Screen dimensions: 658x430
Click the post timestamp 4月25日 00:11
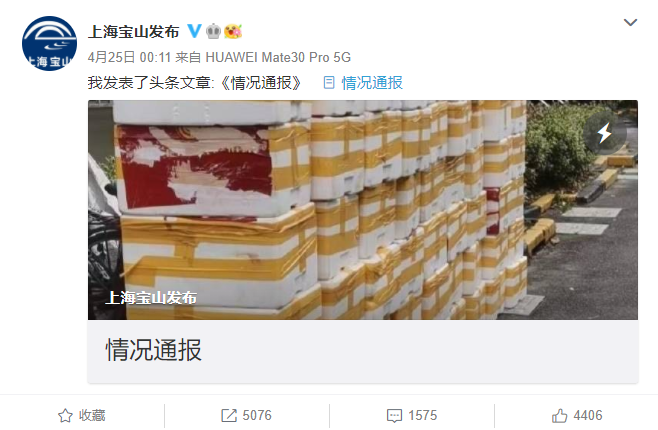click(x=129, y=57)
